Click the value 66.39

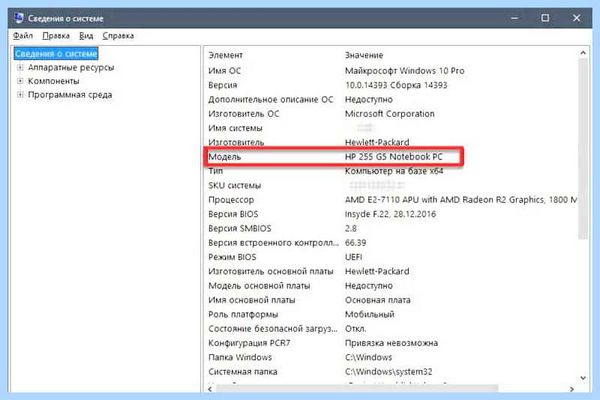(x=355, y=243)
